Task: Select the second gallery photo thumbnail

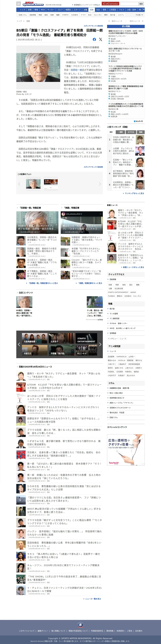Action: point(51,184)
